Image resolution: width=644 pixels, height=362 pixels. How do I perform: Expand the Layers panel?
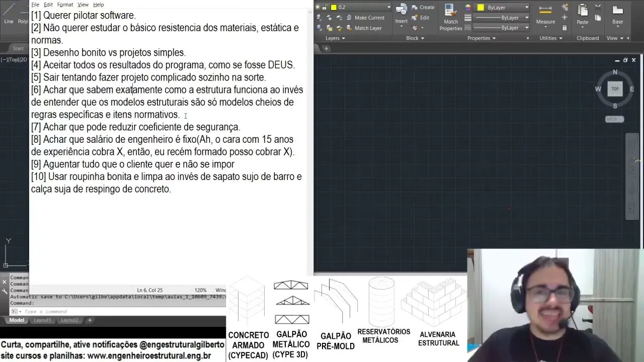tap(335, 38)
